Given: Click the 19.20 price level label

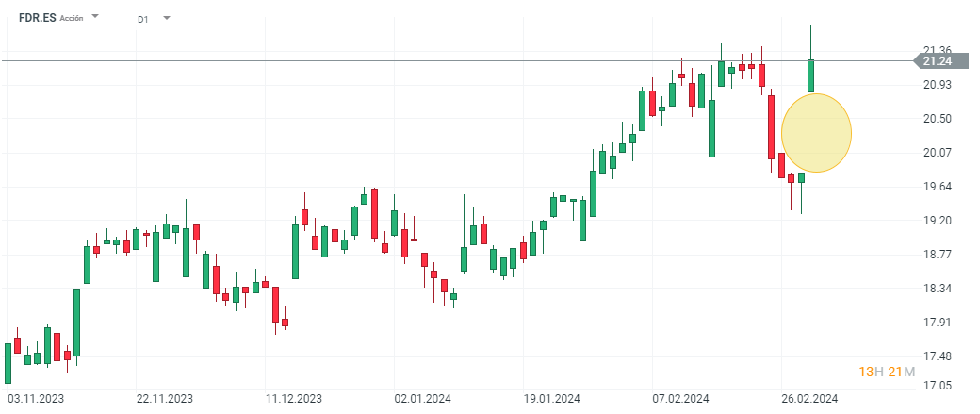Looking at the screenshot, I should pyautogui.click(x=937, y=221).
